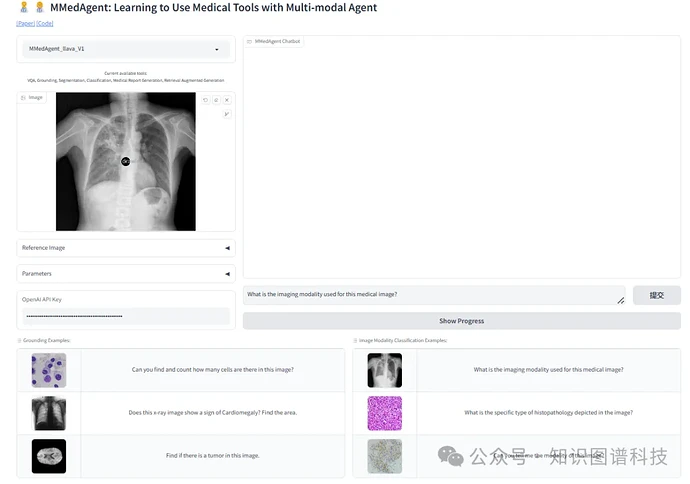Select the "count how many cells" example question
690x484 pixels.
click(x=212, y=370)
